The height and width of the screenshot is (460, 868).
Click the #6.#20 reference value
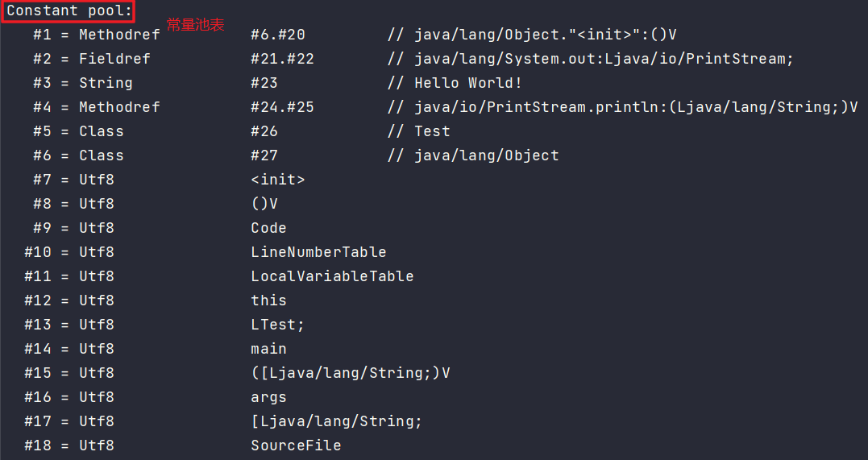click(x=278, y=35)
